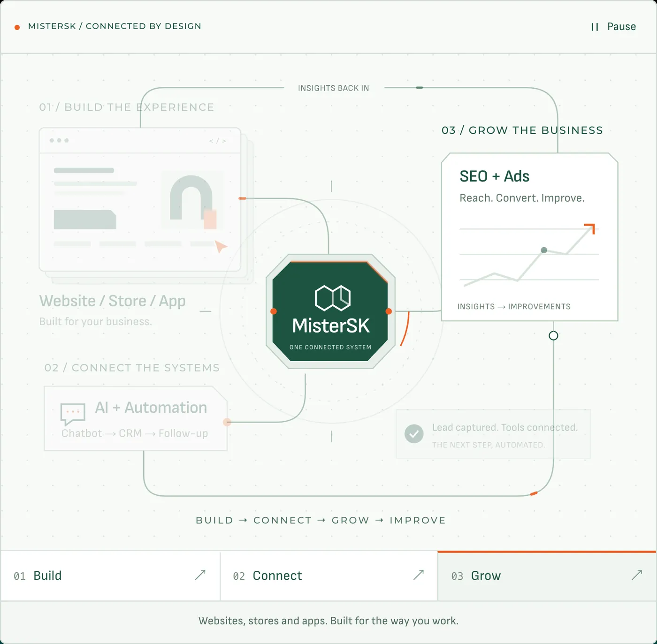
Task: Click the 'Reach. Convert. Improve.' subtitle
Action: coord(522,198)
